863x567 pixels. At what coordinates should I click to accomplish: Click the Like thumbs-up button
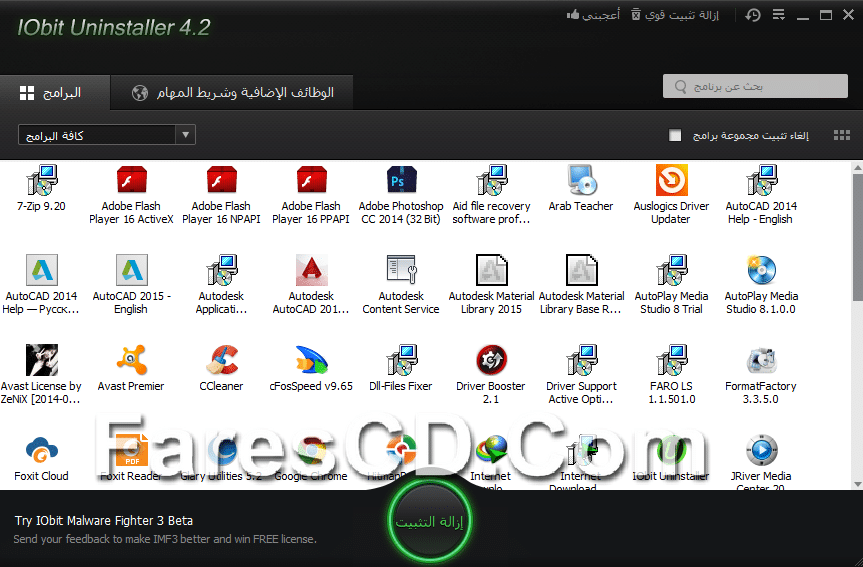(593, 15)
